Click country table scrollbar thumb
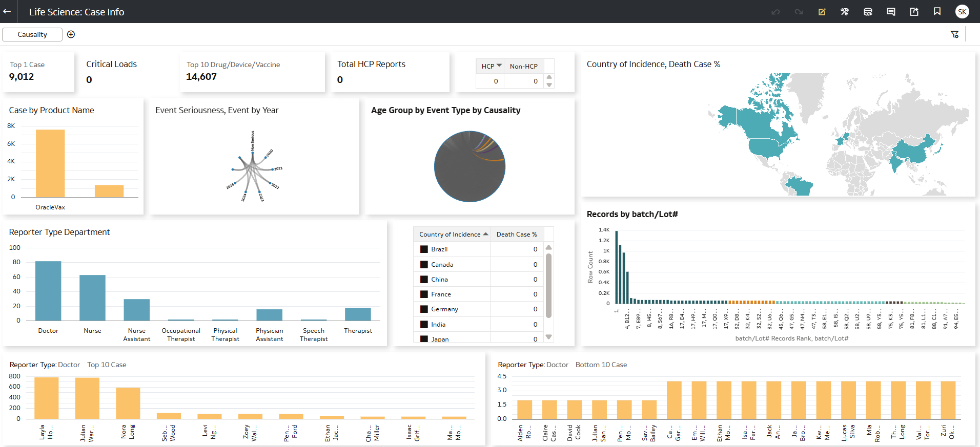This screenshot has width=980, height=447. click(548, 285)
